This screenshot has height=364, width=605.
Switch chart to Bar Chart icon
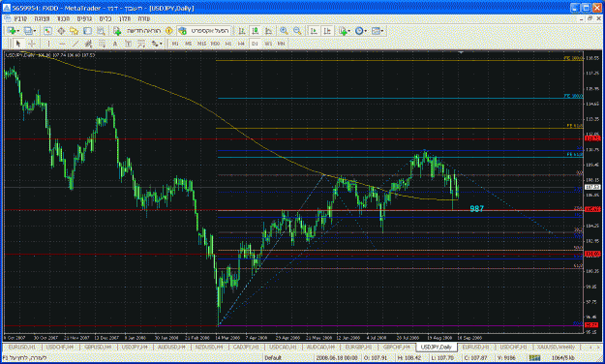(x=242, y=31)
